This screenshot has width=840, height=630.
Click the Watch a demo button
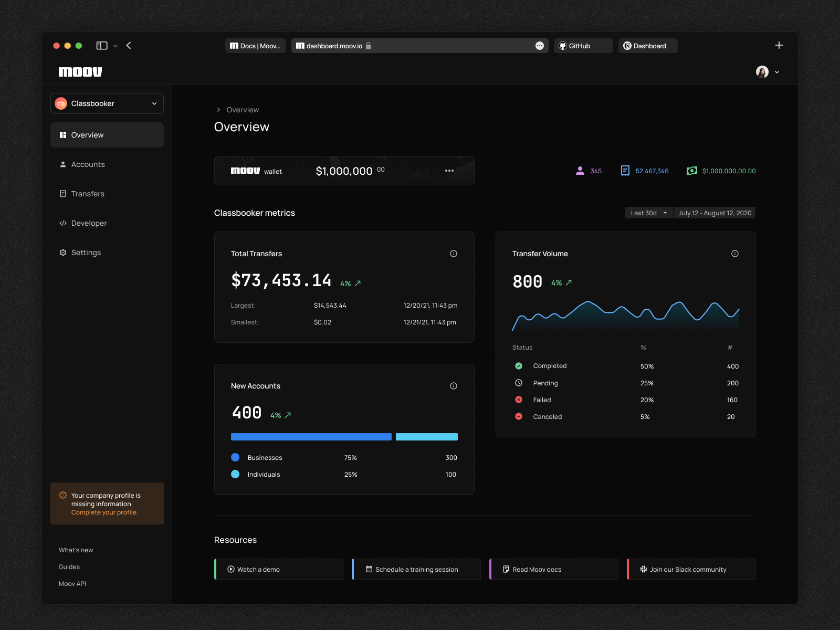point(278,569)
